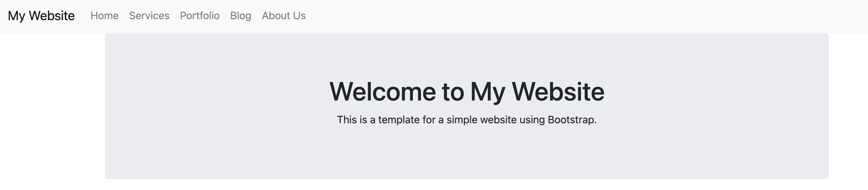The width and height of the screenshot is (868, 190).
Task: Click the word My in the hero heading
Action: (487, 91)
